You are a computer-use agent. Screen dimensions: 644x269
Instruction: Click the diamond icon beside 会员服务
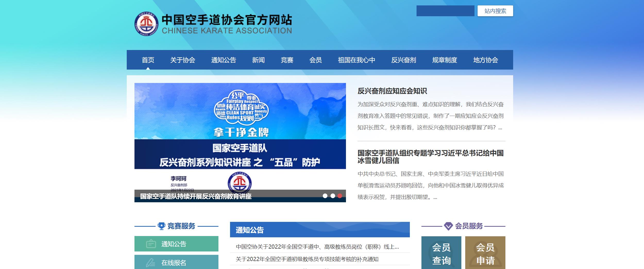point(448,226)
